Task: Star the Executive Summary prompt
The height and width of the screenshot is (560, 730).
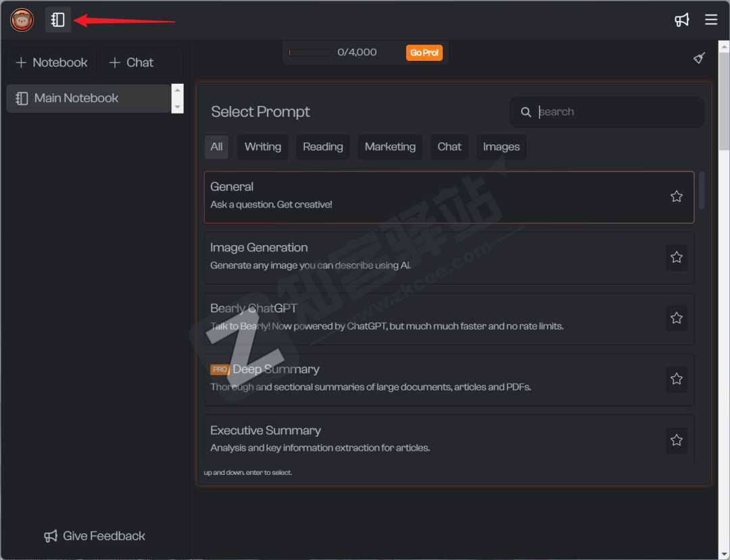Action: tap(676, 440)
